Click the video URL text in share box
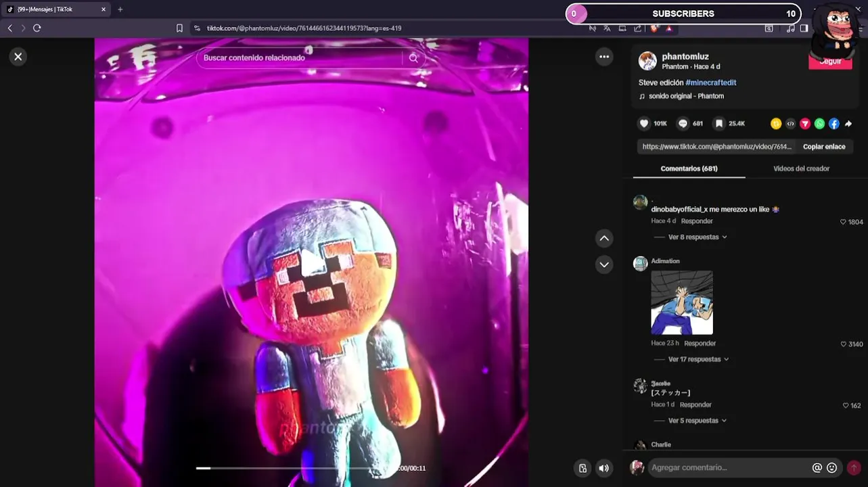Viewport: 868px width, 487px height. click(x=716, y=147)
